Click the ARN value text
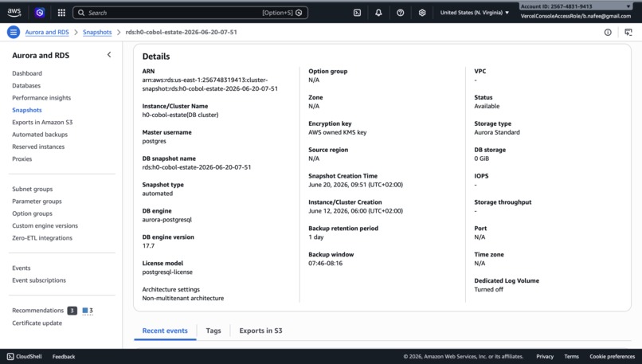 [x=210, y=84]
